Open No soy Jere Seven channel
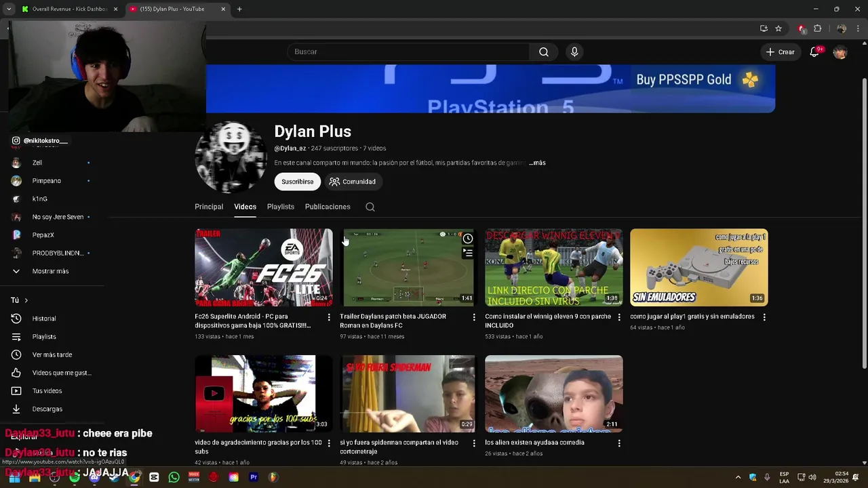 click(x=58, y=217)
